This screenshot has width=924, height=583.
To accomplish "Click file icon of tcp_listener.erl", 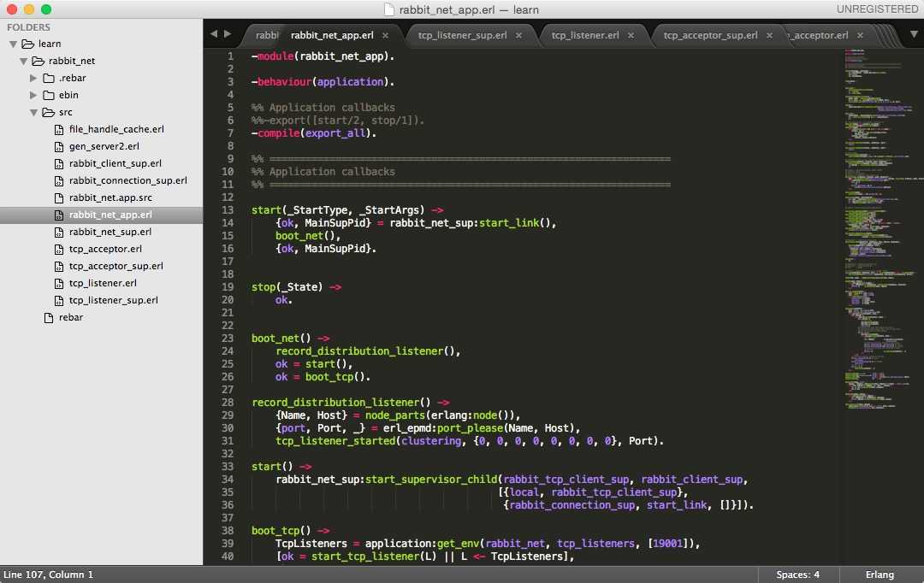I will (59, 283).
